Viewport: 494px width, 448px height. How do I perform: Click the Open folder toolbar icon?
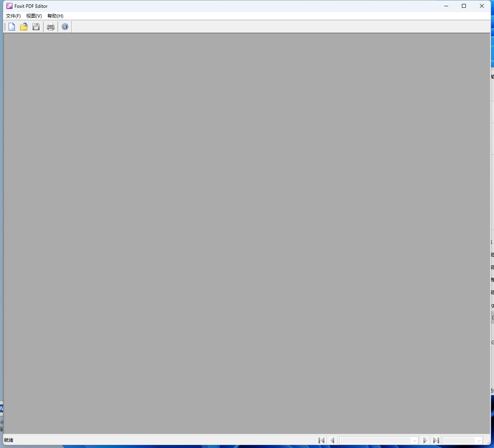[24, 27]
